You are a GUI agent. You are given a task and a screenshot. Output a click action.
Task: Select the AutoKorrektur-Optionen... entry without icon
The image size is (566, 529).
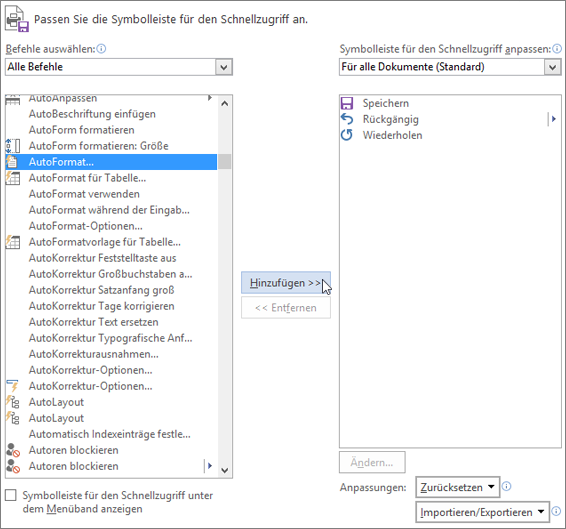point(111,370)
